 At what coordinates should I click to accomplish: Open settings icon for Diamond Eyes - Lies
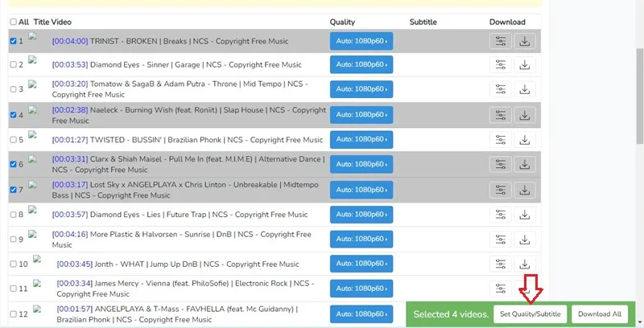tap(500, 215)
